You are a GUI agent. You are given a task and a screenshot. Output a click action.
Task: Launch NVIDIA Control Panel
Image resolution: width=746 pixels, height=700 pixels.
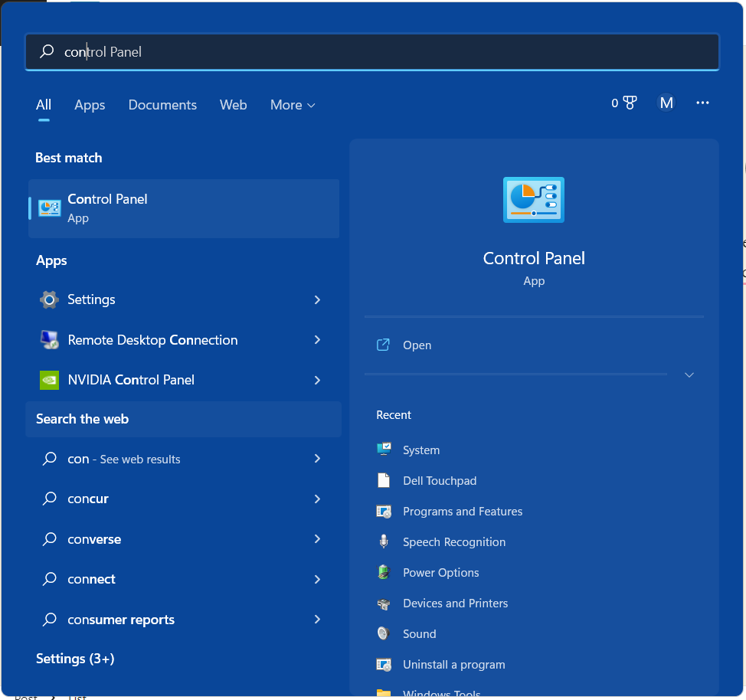(184, 380)
